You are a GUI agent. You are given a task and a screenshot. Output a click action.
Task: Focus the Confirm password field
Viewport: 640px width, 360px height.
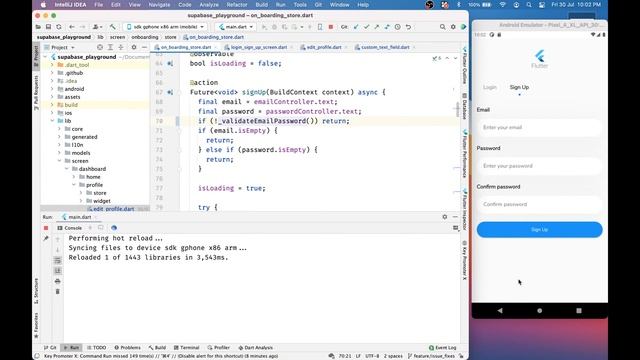(539, 204)
